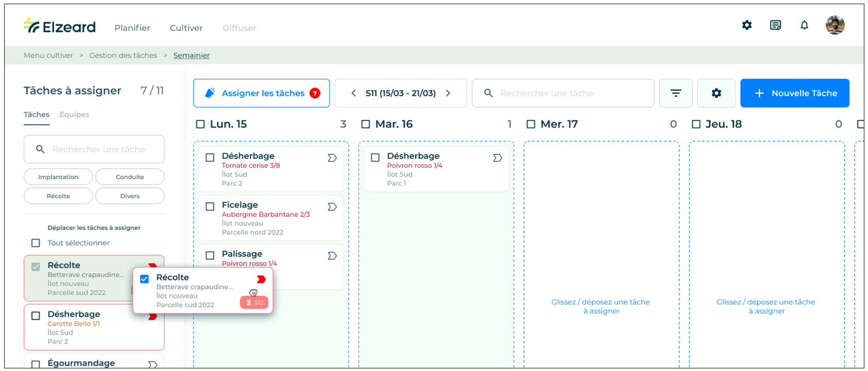Check the Palissage Poivron rosso task
868x371 pixels.
(x=210, y=255)
